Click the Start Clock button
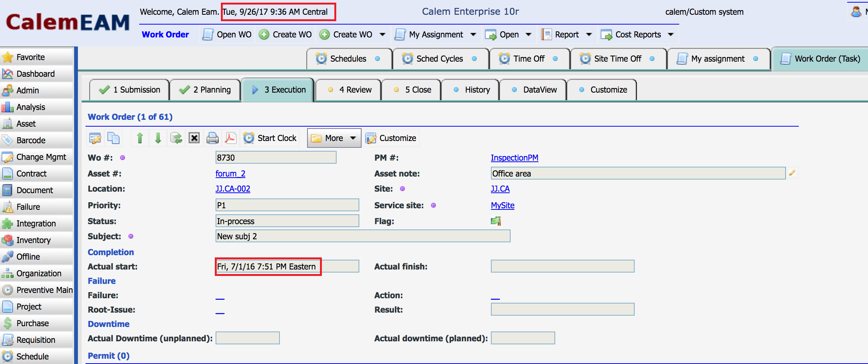The width and height of the screenshot is (868, 364). click(270, 138)
